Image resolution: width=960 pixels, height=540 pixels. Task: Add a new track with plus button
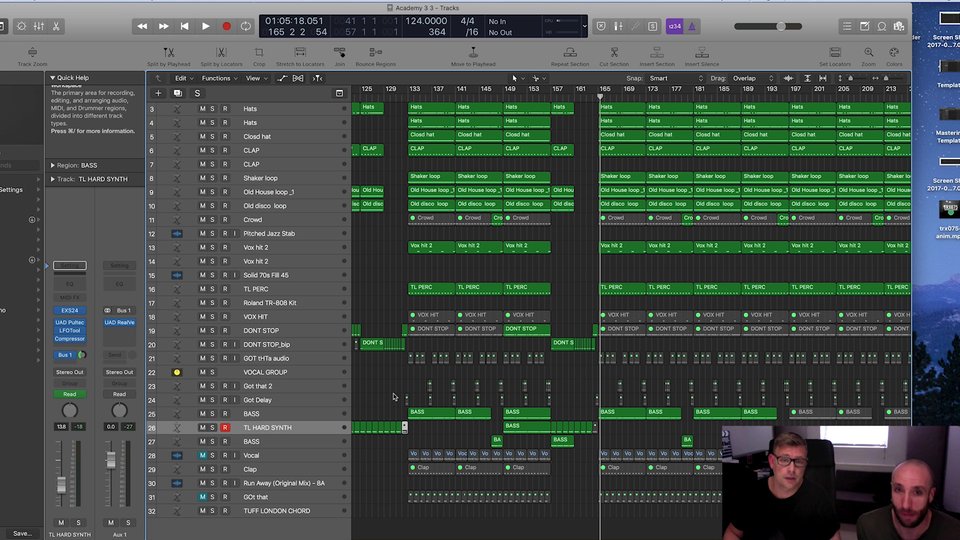tap(158, 93)
